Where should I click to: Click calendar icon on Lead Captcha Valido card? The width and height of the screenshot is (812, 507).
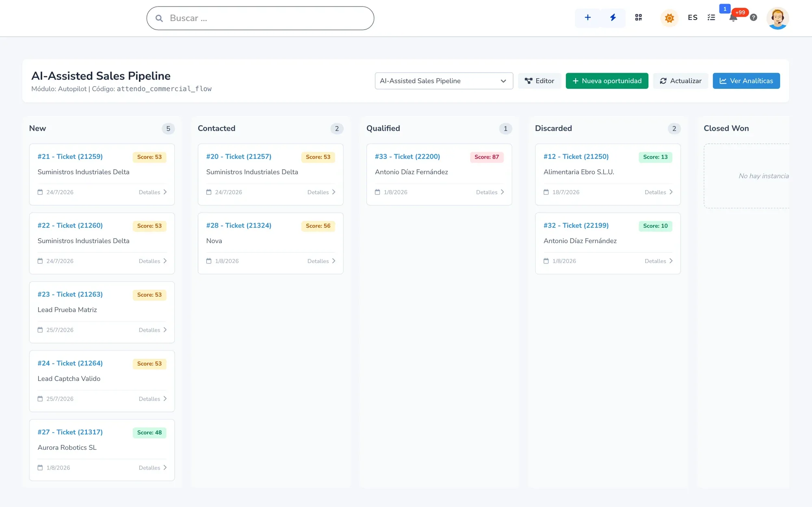[x=40, y=399]
